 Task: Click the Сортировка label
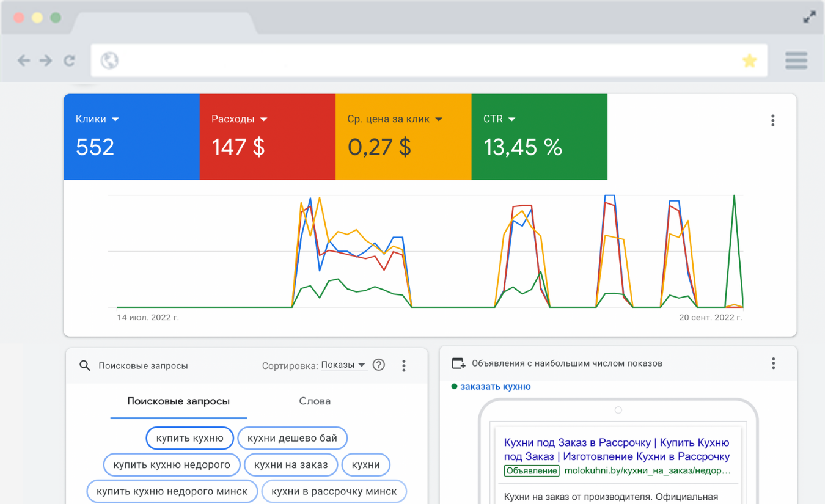(x=290, y=365)
